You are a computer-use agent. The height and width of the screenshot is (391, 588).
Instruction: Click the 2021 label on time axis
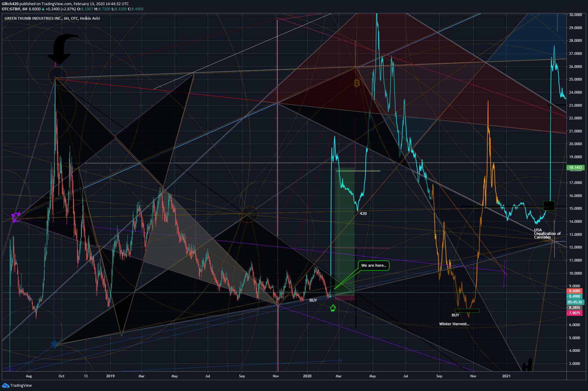[x=506, y=376]
